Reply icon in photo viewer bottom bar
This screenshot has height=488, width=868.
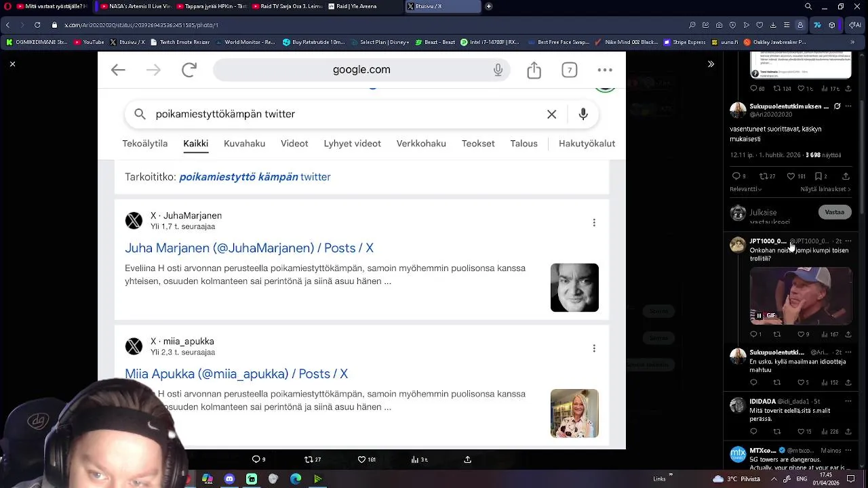pos(255,460)
